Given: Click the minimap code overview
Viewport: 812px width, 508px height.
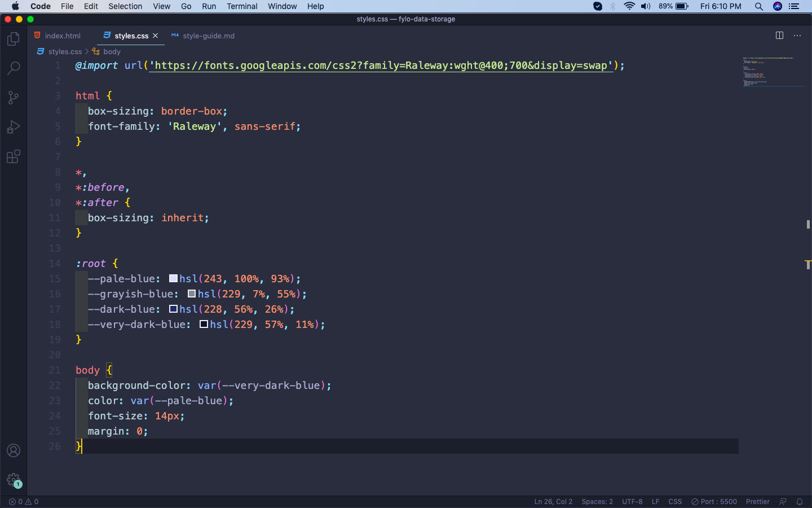Looking at the screenshot, I should click(x=773, y=72).
